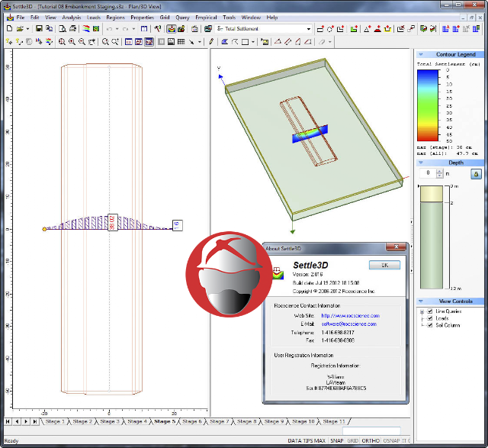Toggle DATA TIPS MAX in status bar
488x448 pixels.
pos(307,440)
